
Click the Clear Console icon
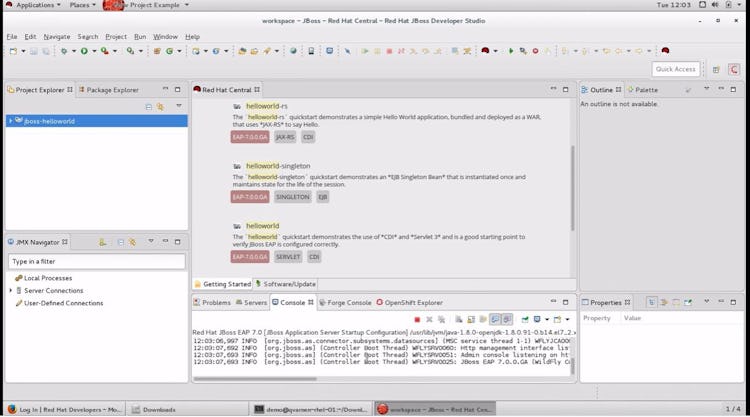[459, 319]
